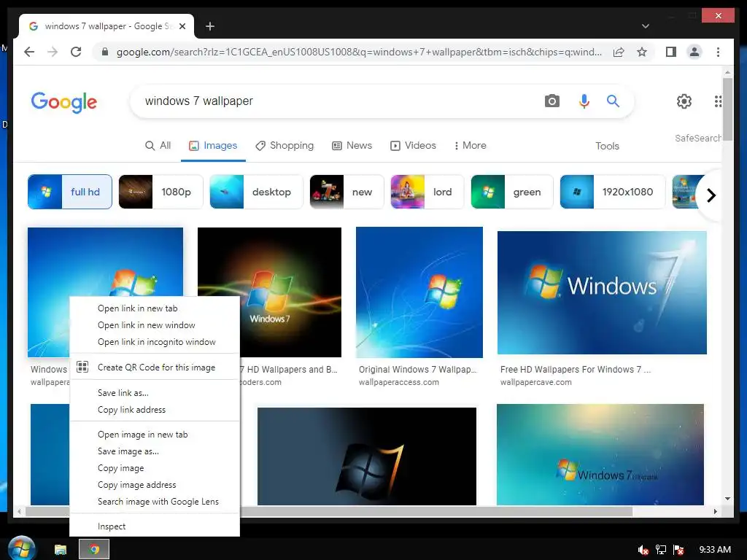Go back with the browser back arrow
747x560 pixels.
pos(29,52)
